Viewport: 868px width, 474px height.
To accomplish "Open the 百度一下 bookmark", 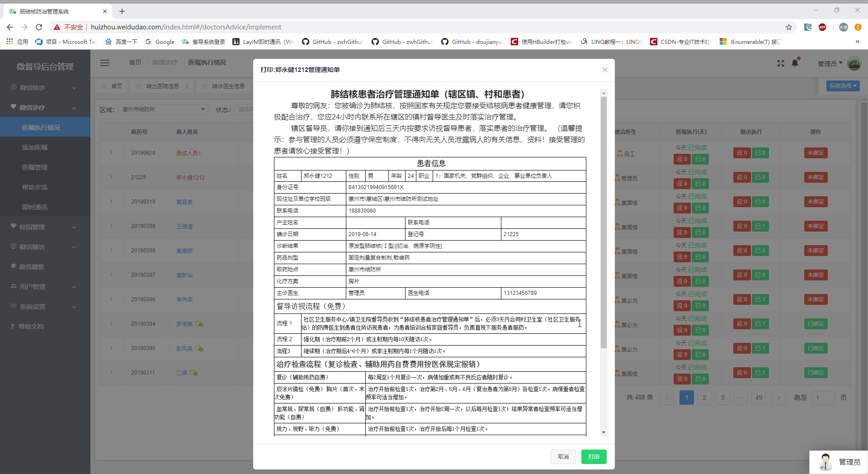I will [x=121, y=42].
